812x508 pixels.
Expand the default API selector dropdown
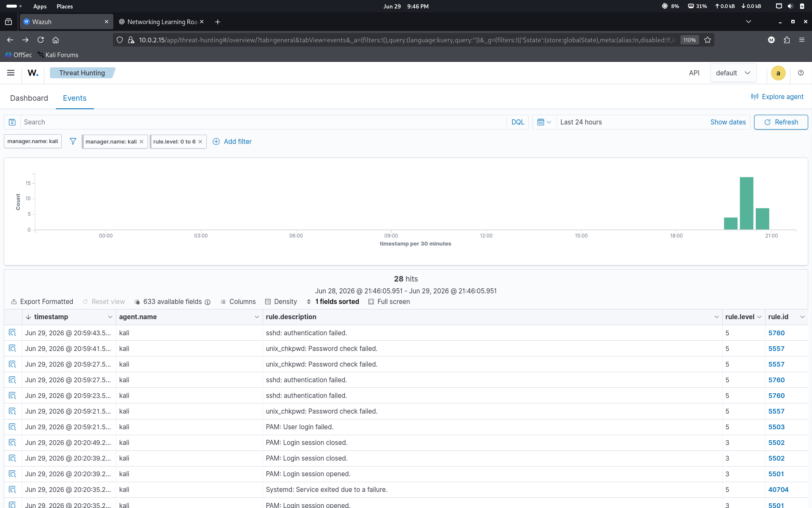coord(733,73)
